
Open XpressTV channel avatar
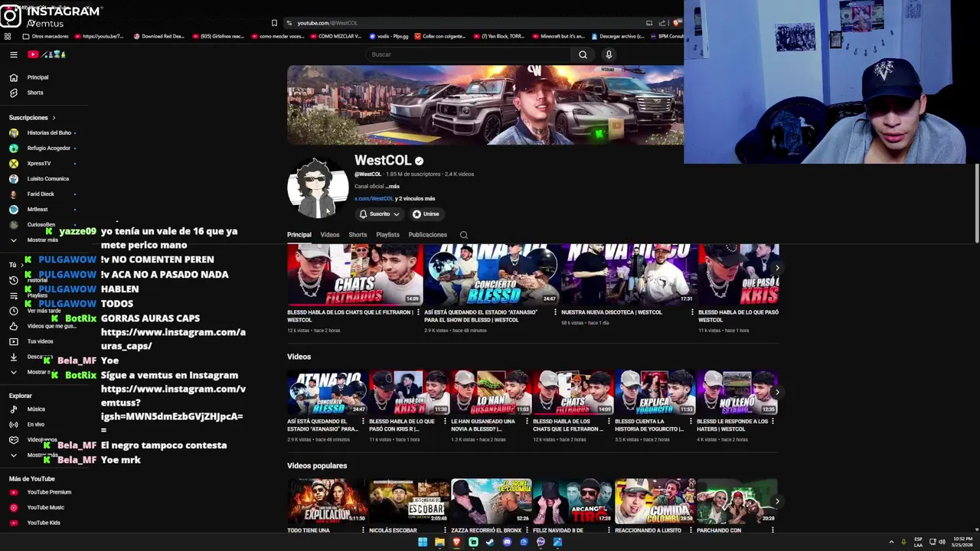tap(14, 163)
